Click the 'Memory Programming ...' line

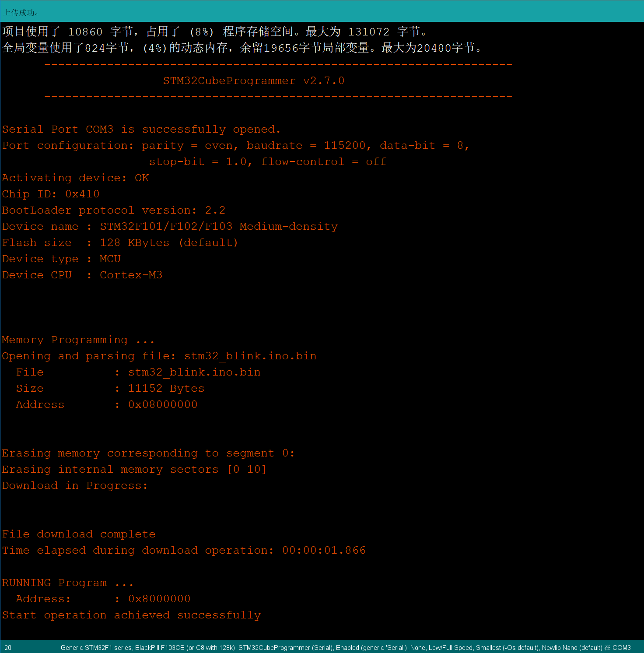(78, 340)
